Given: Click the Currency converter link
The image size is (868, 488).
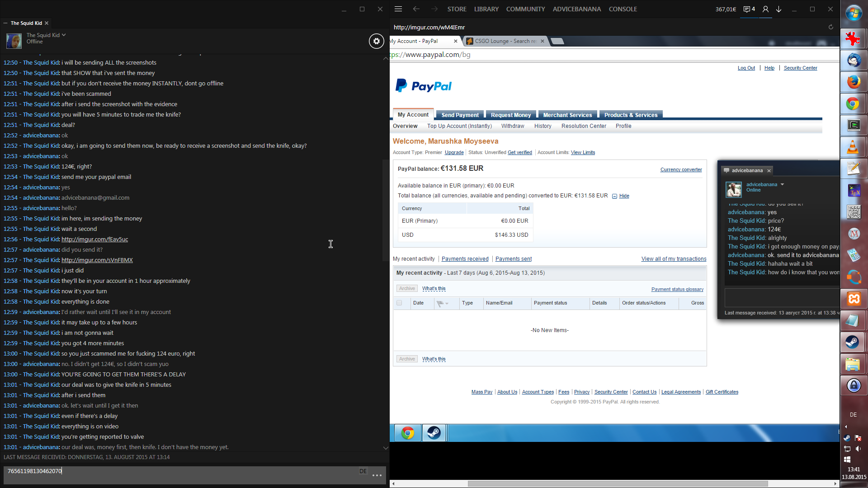Looking at the screenshot, I should coord(681,169).
